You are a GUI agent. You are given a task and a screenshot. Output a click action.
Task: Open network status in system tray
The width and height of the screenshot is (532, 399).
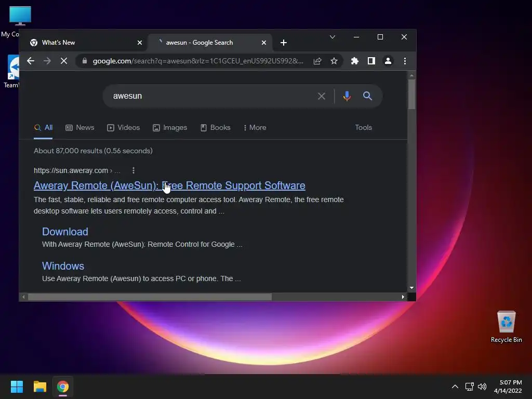[x=469, y=387]
